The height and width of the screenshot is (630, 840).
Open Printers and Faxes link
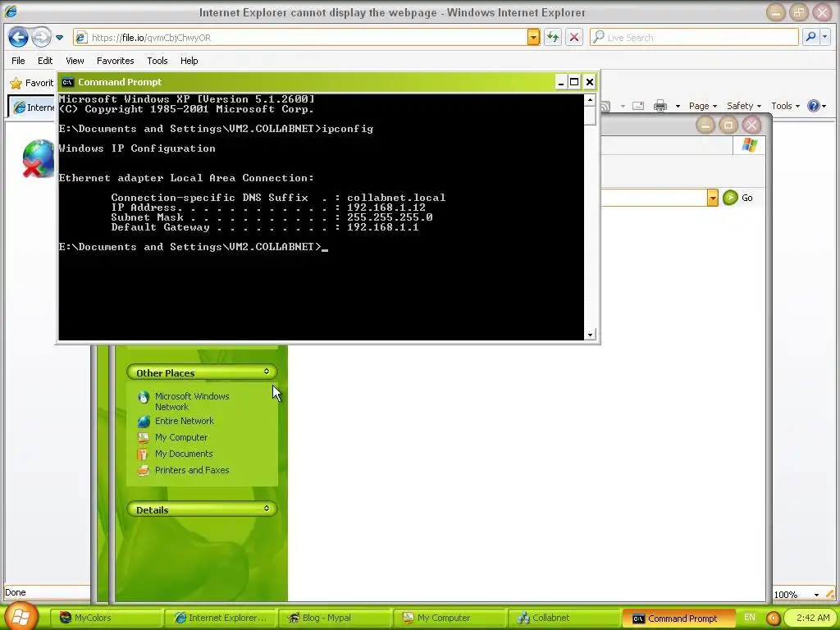click(x=192, y=470)
